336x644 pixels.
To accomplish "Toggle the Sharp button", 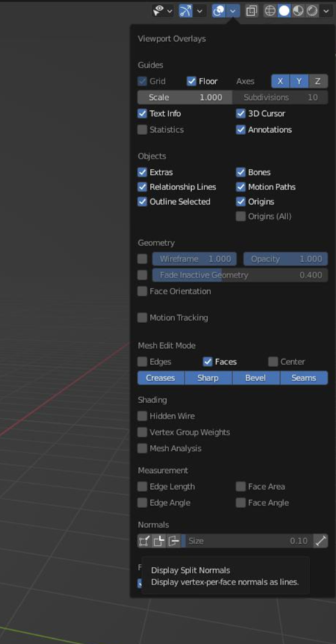I will click(209, 378).
